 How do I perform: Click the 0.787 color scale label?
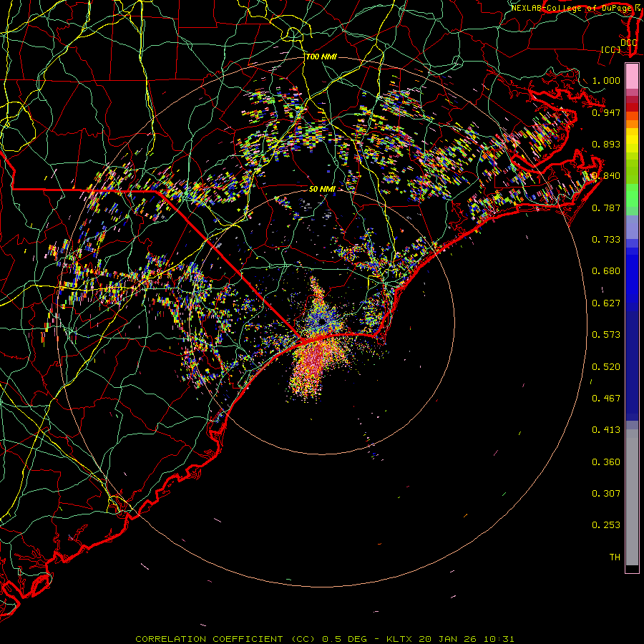[606, 208]
